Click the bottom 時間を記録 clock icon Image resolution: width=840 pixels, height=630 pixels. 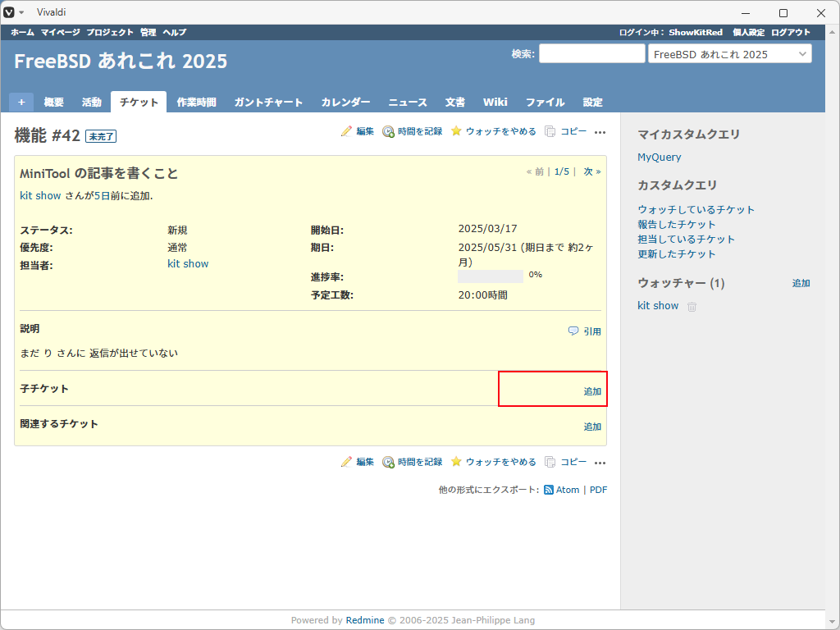(x=388, y=462)
